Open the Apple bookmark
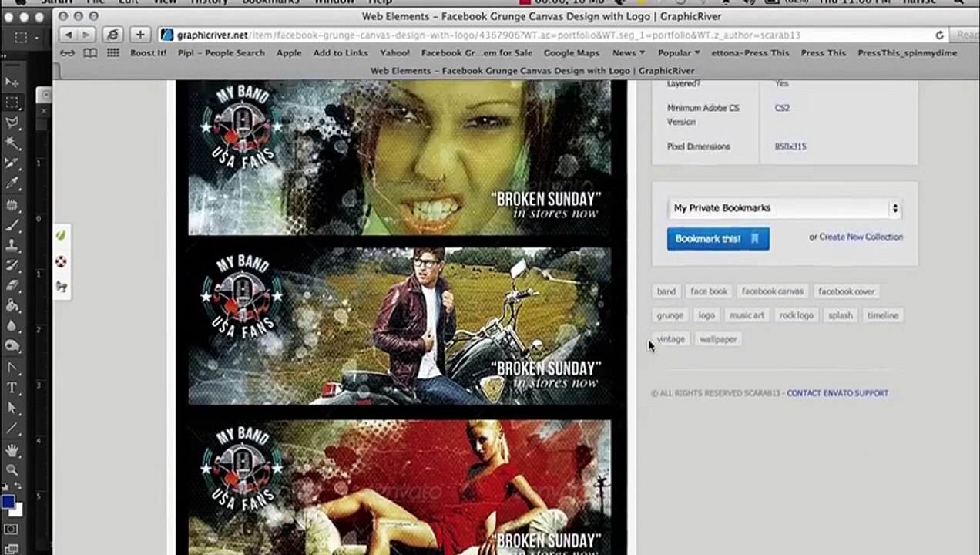This screenshot has width=980, height=555. tap(289, 53)
